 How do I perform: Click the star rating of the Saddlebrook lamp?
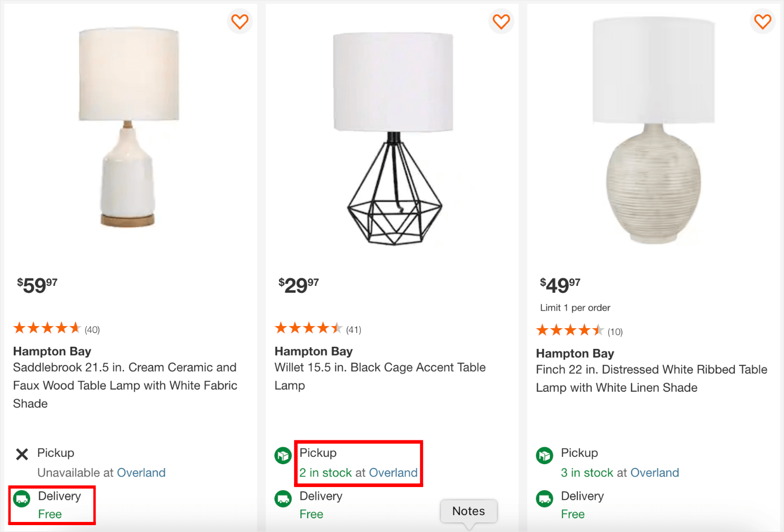coord(48,328)
